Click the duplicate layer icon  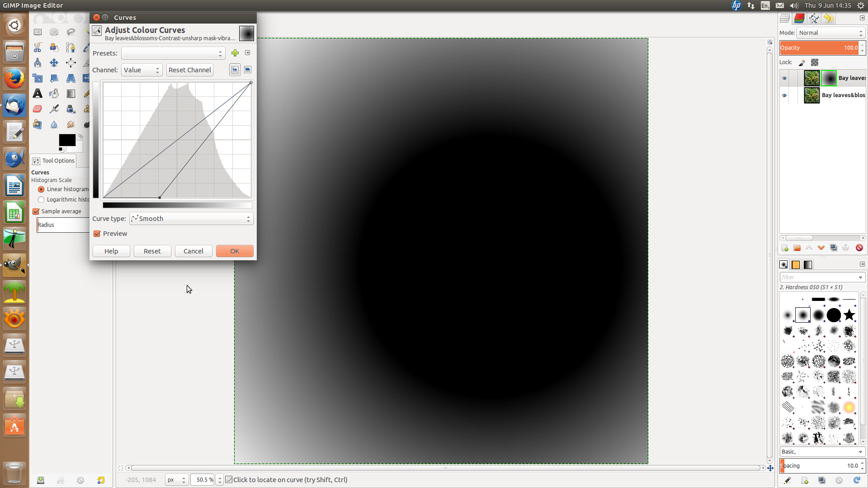(x=834, y=248)
